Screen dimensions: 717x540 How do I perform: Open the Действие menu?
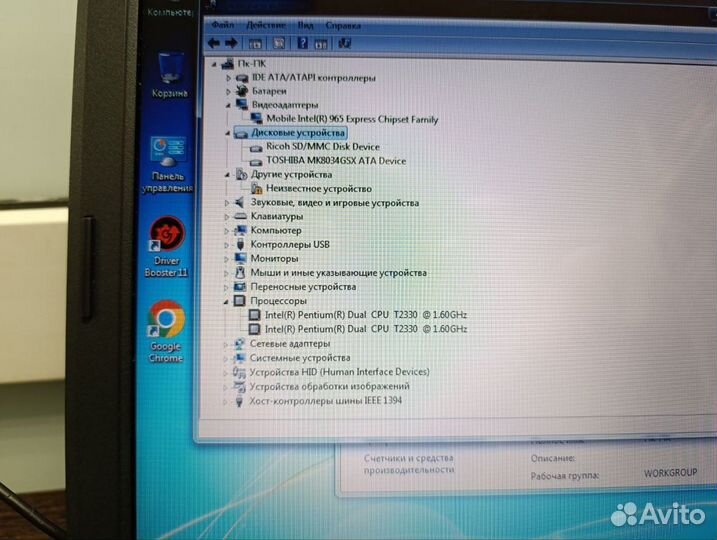pos(266,25)
